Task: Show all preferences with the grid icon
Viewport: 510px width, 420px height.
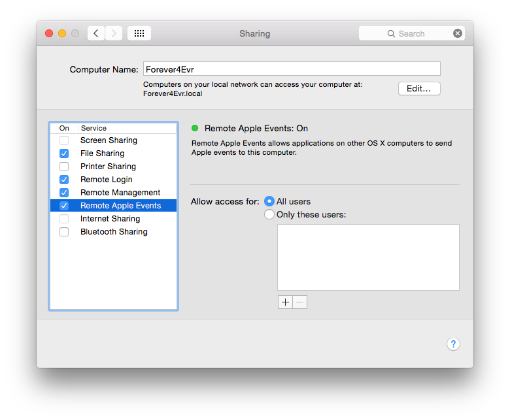Action: (139, 33)
